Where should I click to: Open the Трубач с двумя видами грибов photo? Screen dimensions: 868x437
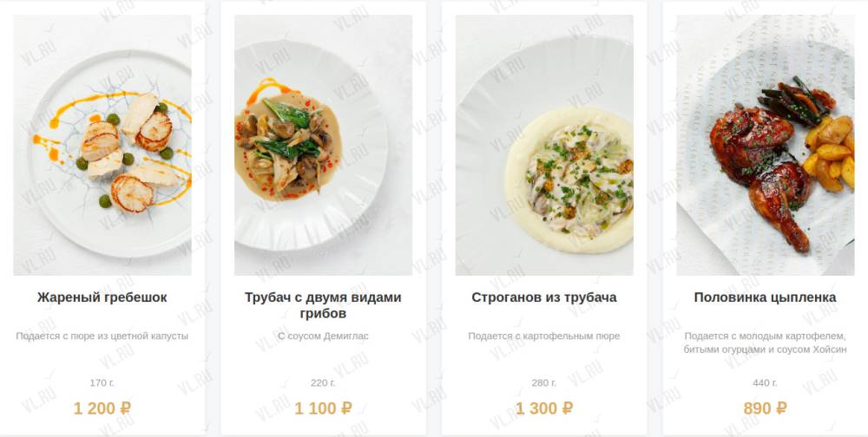[323, 145]
